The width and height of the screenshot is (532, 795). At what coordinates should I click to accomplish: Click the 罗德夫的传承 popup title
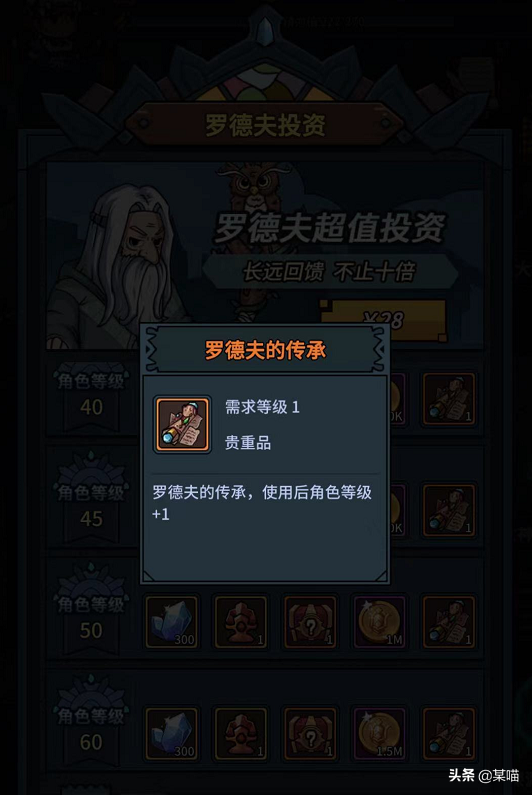pyautogui.click(x=265, y=350)
